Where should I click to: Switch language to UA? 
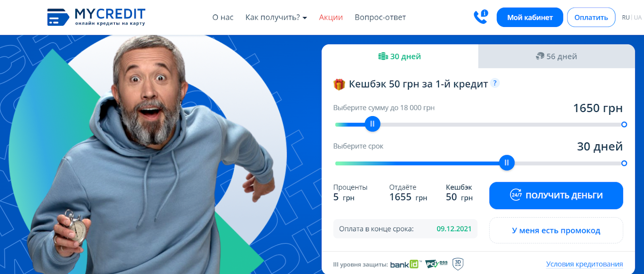click(638, 17)
